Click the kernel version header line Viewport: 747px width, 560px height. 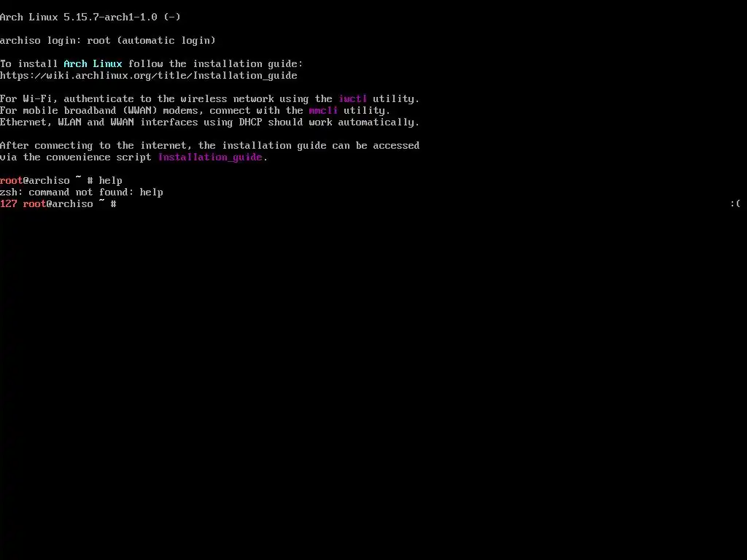click(x=90, y=17)
